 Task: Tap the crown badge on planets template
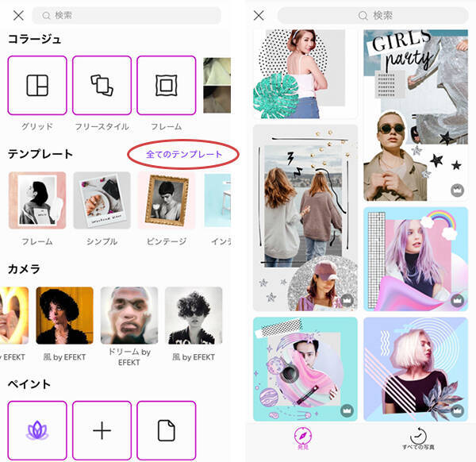[x=347, y=410]
